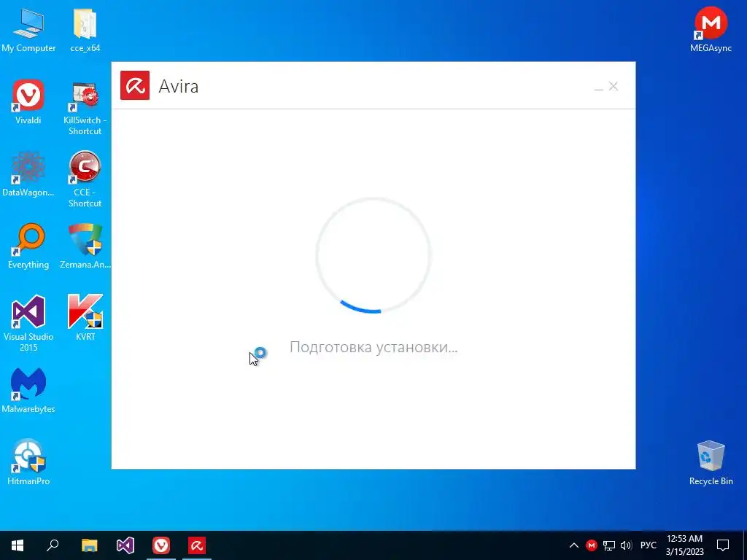Screen dimensions: 747x560
Task: Click the Avira taskbar button
Action: point(197,545)
